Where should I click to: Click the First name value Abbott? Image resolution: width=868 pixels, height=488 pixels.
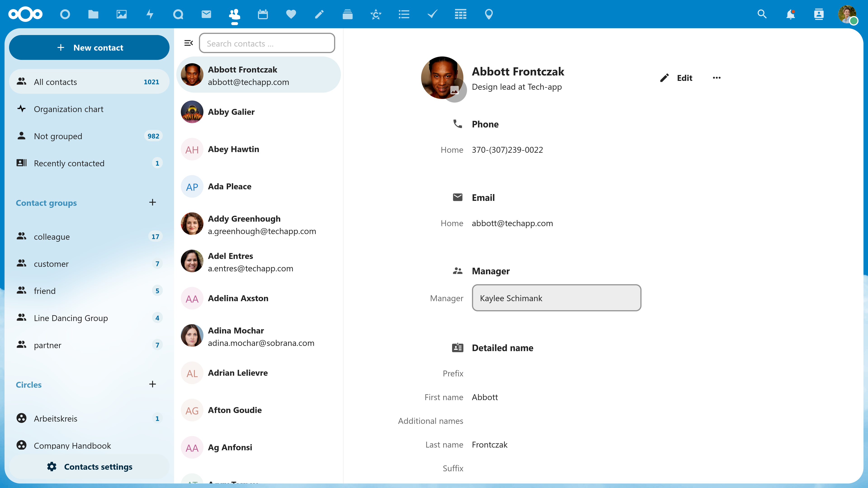coord(485,397)
